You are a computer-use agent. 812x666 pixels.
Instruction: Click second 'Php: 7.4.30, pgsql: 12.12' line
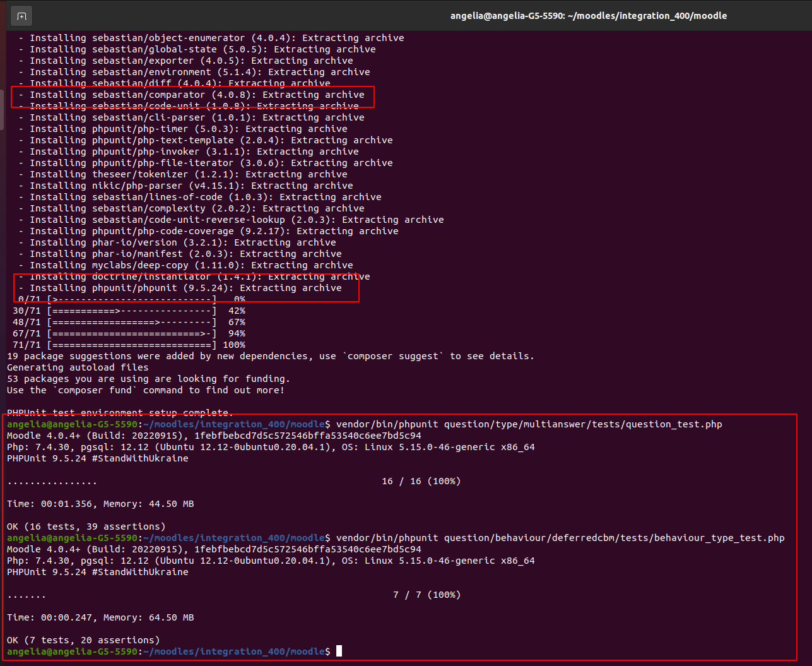tap(271, 561)
